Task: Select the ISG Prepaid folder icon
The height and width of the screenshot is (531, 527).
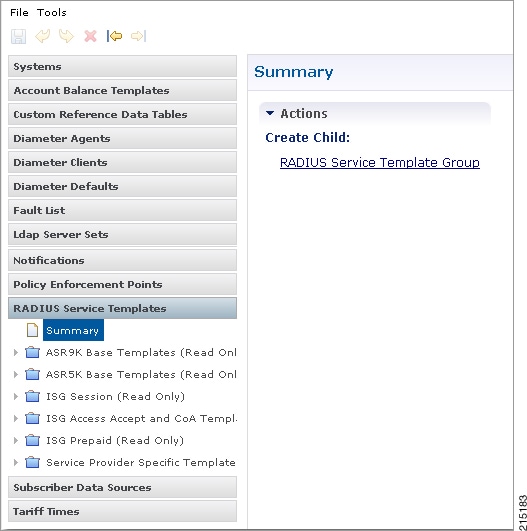Action: point(33,440)
